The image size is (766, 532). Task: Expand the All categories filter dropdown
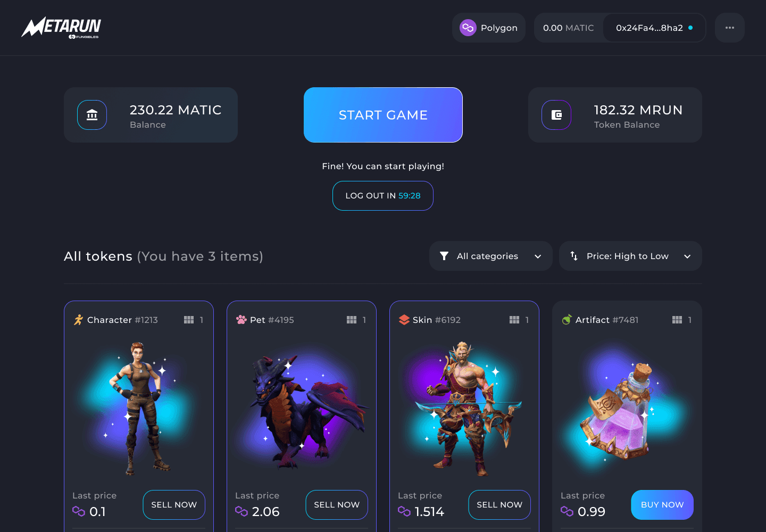tap(490, 256)
